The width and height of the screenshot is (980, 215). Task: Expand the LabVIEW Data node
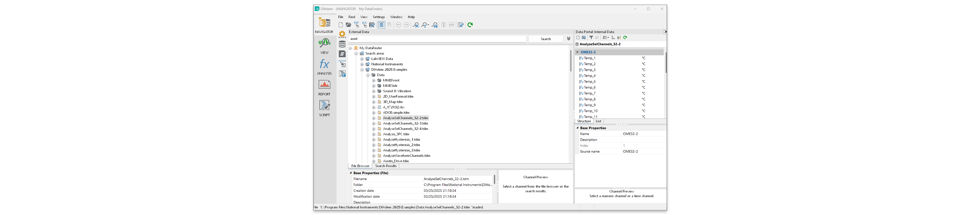coord(362,59)
